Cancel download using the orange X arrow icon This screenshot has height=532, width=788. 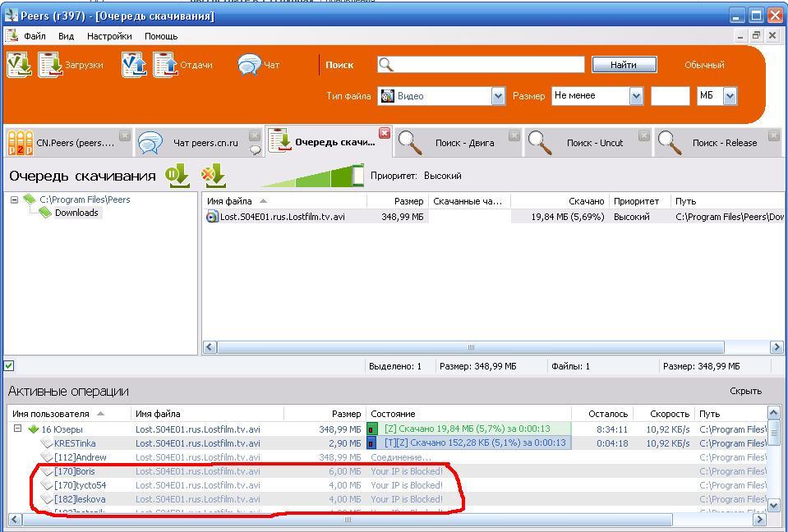213,175
